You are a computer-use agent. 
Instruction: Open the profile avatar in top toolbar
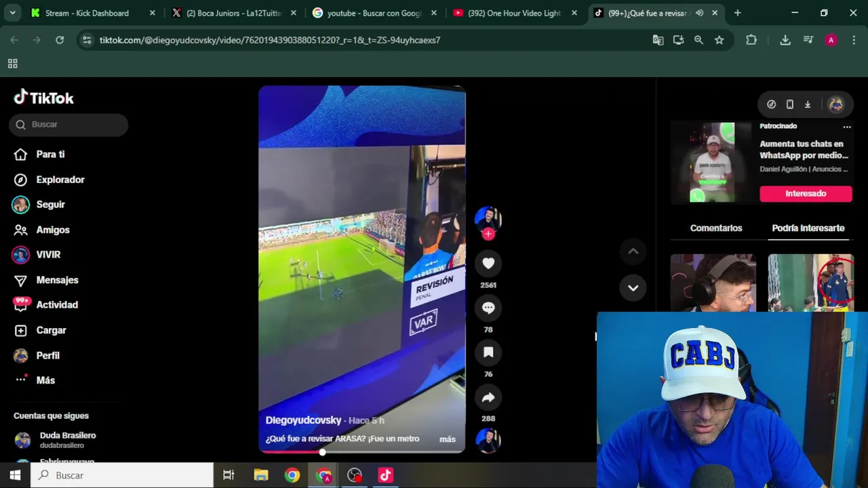tap(835, 104)
